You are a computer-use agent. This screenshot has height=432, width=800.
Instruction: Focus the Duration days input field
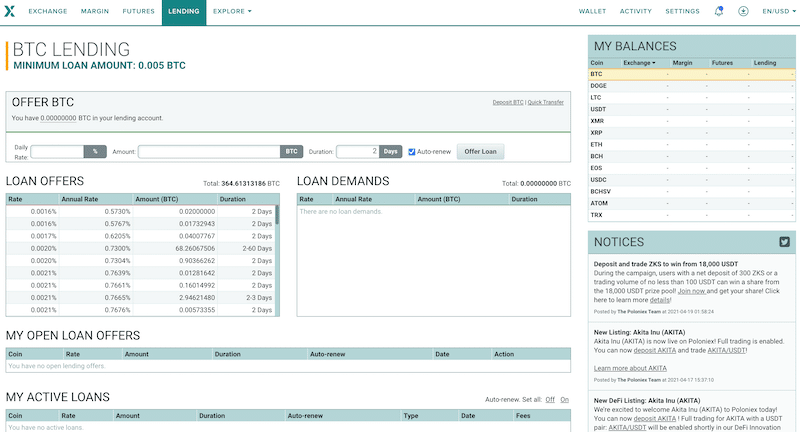tap(358, 151)
